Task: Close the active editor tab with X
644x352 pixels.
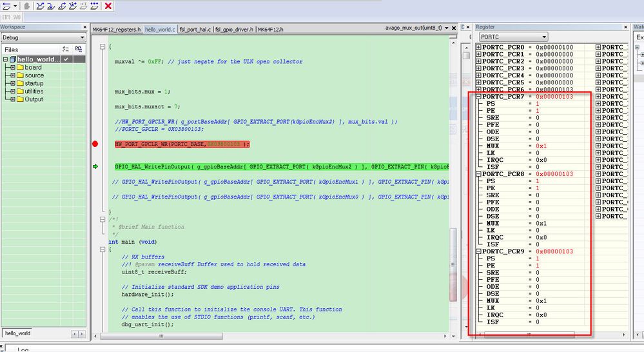Action: click(454, 28)
